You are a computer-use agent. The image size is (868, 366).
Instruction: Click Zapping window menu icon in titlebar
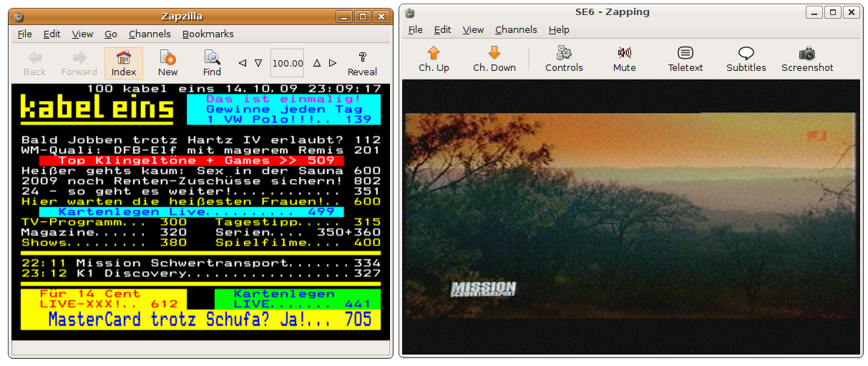(x=409, y=12)
